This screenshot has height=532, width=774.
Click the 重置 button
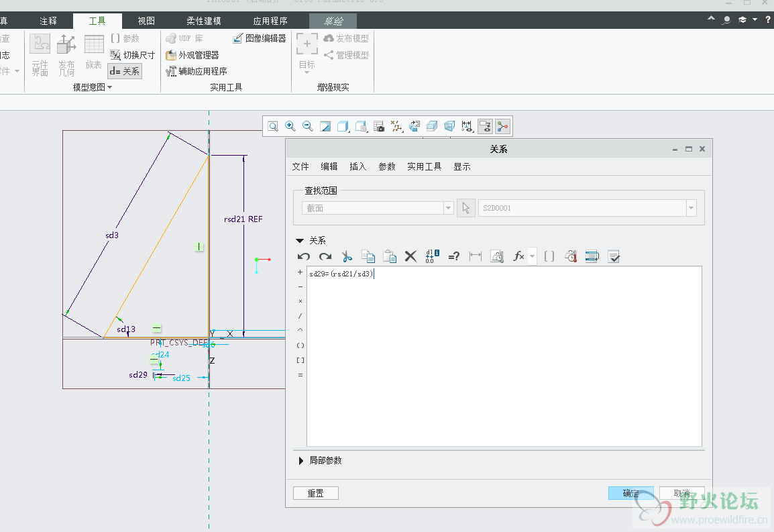[x=316, y=493]
